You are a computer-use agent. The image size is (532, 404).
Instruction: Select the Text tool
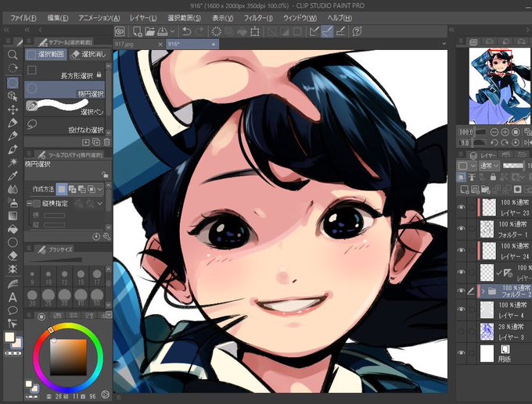point(13,297)
